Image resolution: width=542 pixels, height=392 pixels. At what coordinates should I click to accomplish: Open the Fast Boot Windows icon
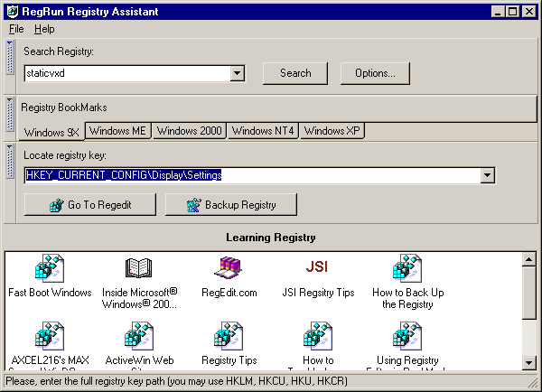coord(50,268)
